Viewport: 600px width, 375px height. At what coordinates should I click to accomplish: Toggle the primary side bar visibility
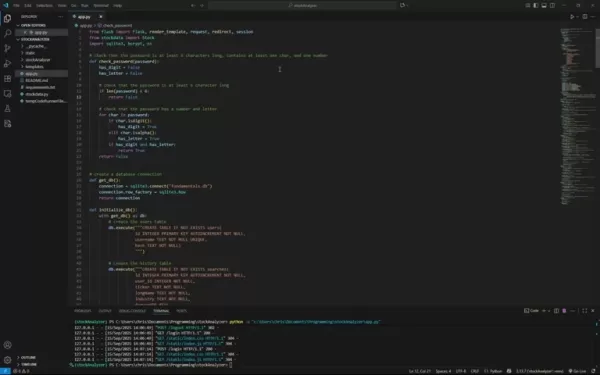[536, 5]
